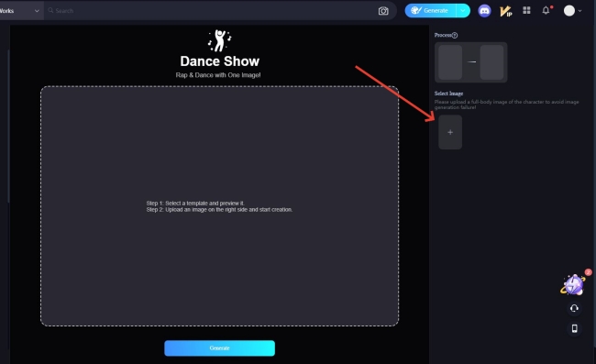Open the apps grid icon
The width and height of the screenshot is (596, 364).
click(526, 10)
